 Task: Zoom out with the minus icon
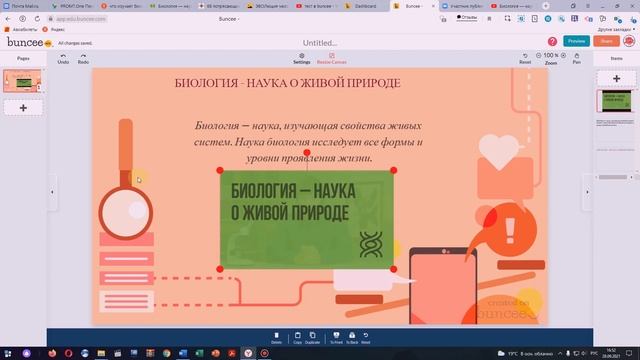pyautogui.click(x=538, y=56)
